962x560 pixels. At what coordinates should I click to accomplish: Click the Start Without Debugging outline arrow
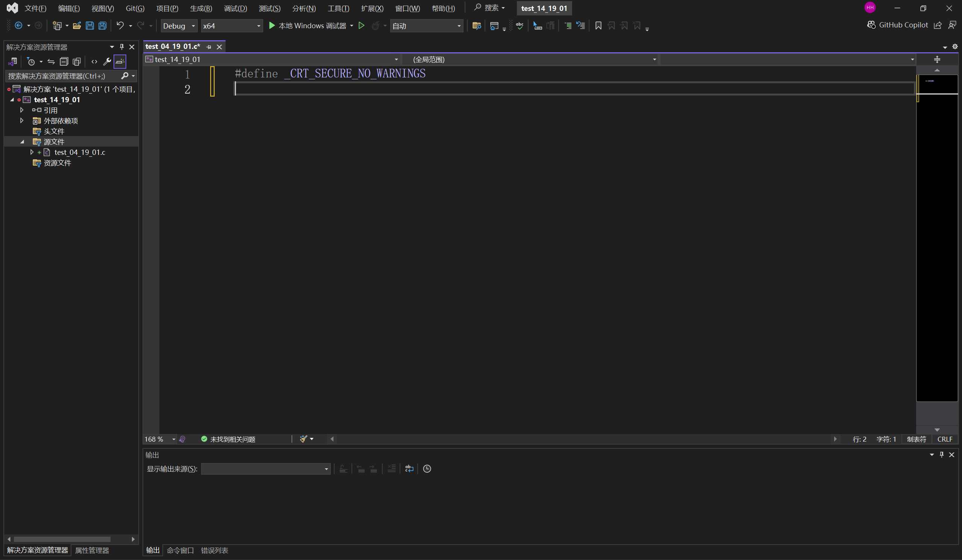pyautogui.click(x=361, y=26)
